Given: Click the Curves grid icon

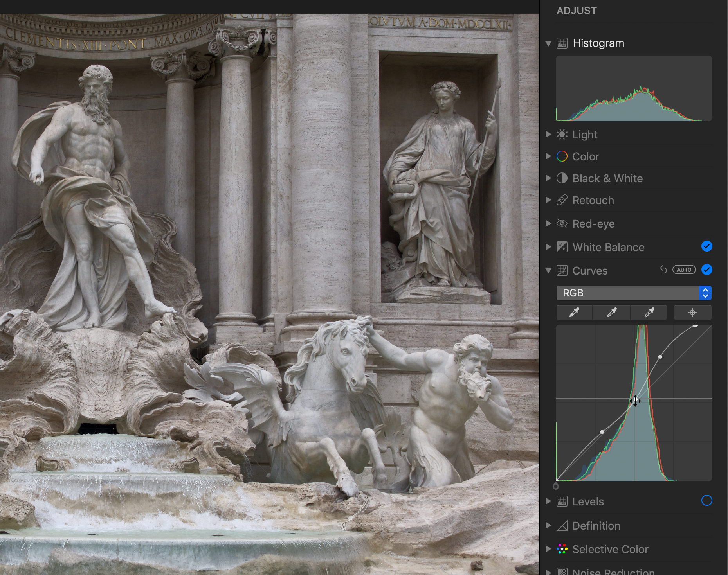Looking at the screenshot, I should click(x=562, y=270).
